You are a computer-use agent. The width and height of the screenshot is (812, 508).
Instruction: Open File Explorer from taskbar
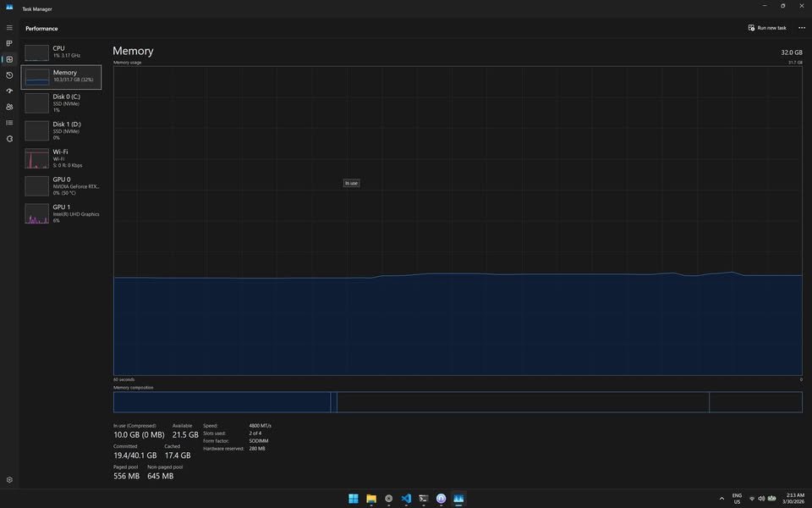370,498
